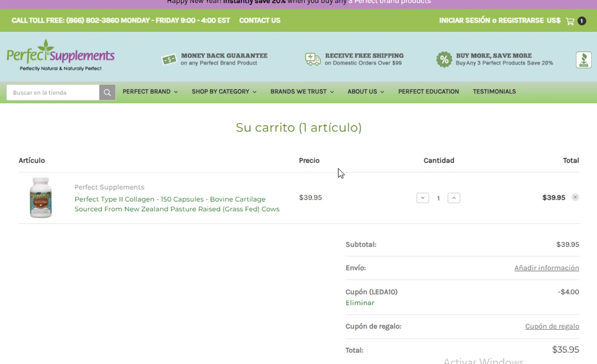Click the 'MONEY BACK GUARANTEE' heading text

224,56
